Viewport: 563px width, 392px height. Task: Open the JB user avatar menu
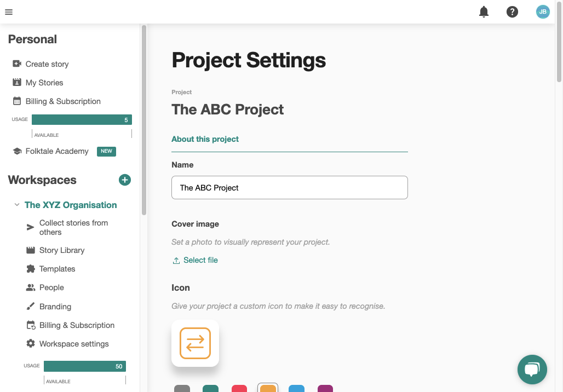[543, 12]
